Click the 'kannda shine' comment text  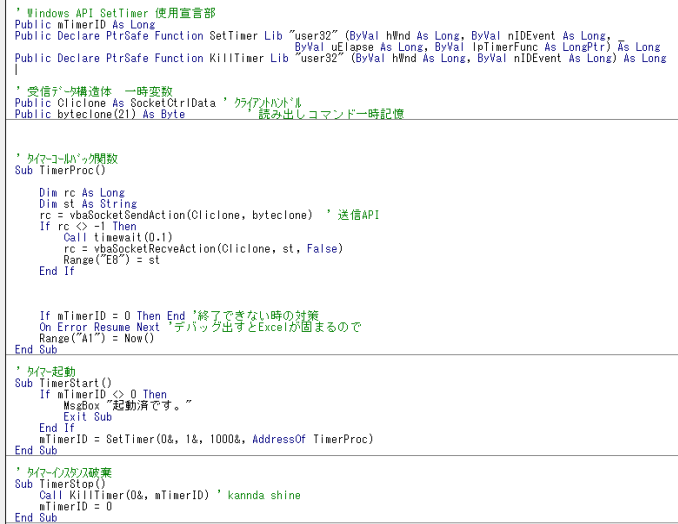point(264,495)
